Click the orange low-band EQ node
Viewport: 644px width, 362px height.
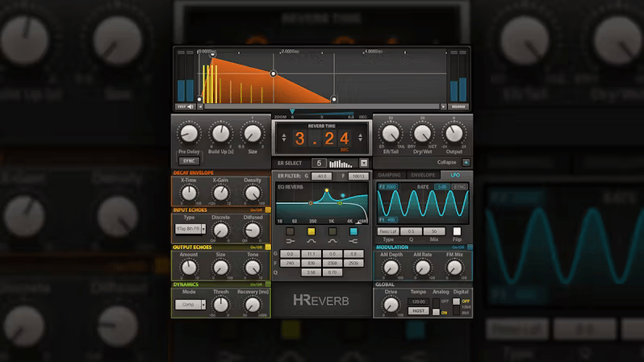(311, 202)
